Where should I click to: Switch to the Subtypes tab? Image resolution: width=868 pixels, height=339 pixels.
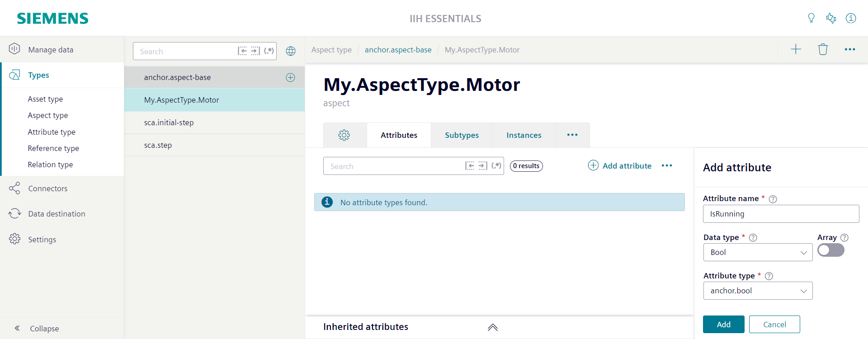(462, 135)
